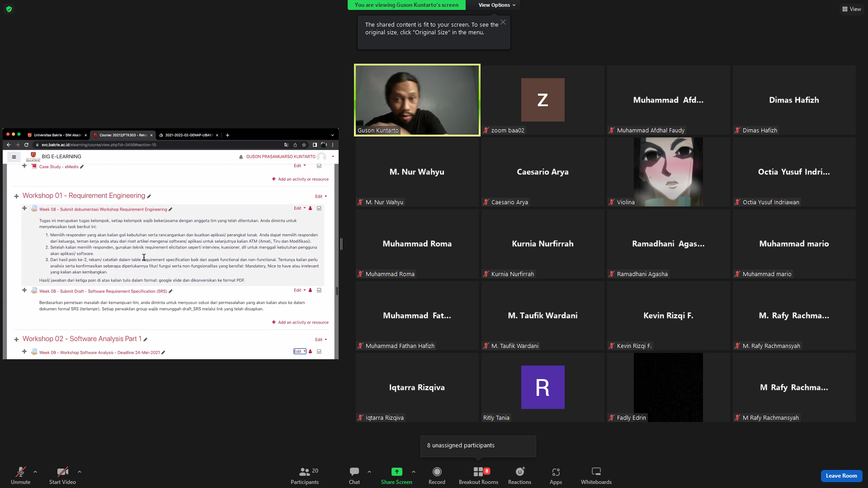Reload the page in shared browser
This screenshot has height=488, width=868.
tap(26, 145)
